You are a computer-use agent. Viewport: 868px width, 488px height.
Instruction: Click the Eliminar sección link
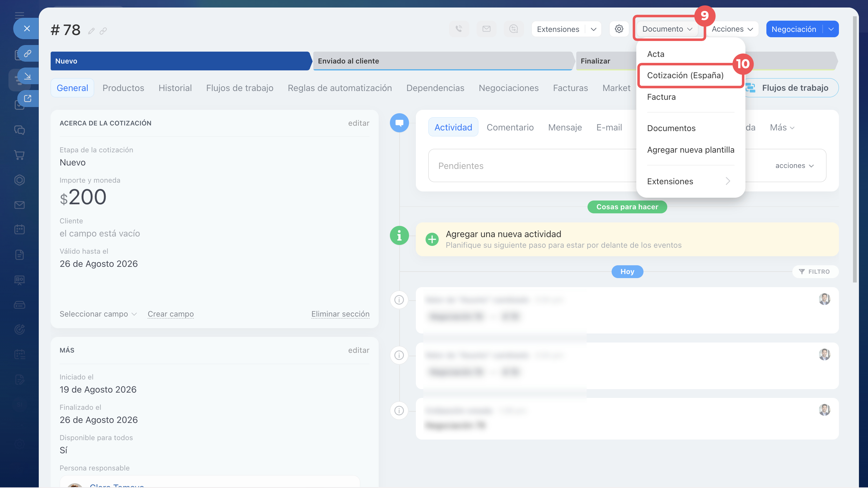tap(340, 314)
